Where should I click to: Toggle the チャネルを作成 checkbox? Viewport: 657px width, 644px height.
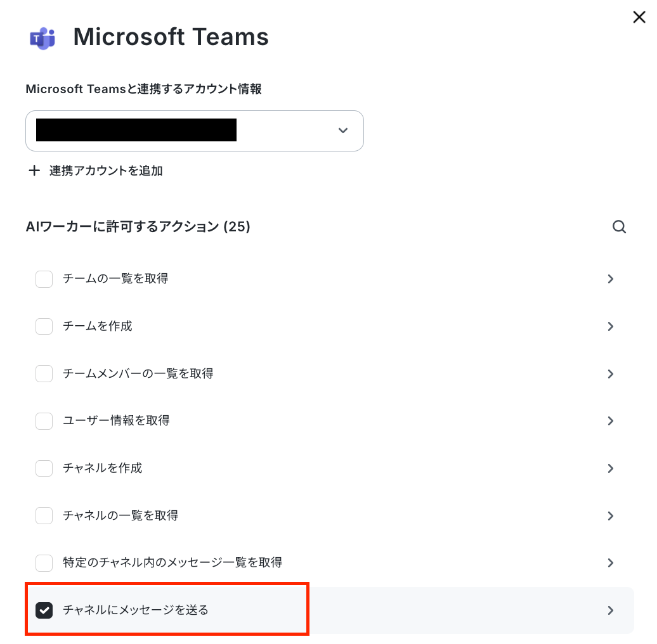point(44,468)
